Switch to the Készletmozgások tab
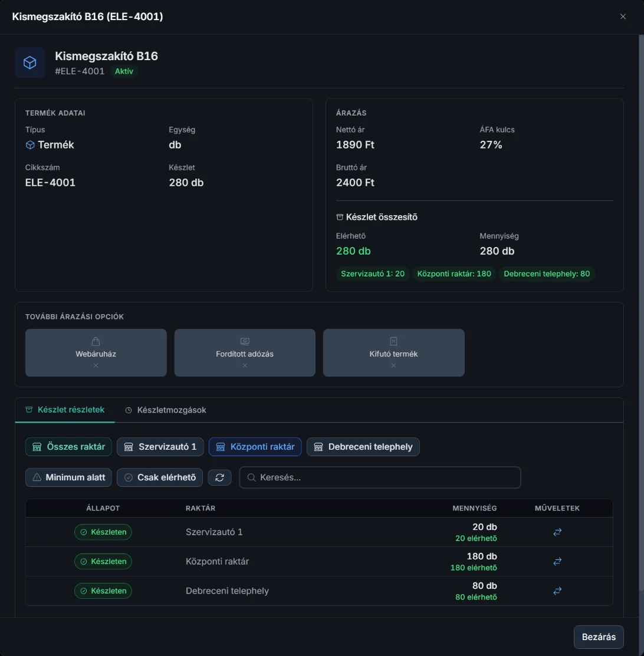Viewport: 644px width, 656px height. tap(166, 410)
